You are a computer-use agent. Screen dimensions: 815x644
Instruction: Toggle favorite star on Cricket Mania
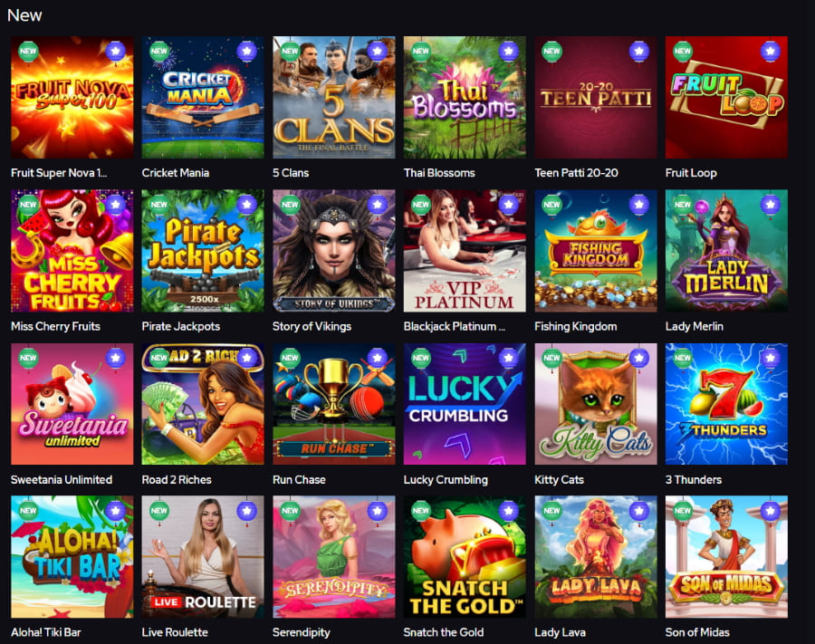point(246,51)
